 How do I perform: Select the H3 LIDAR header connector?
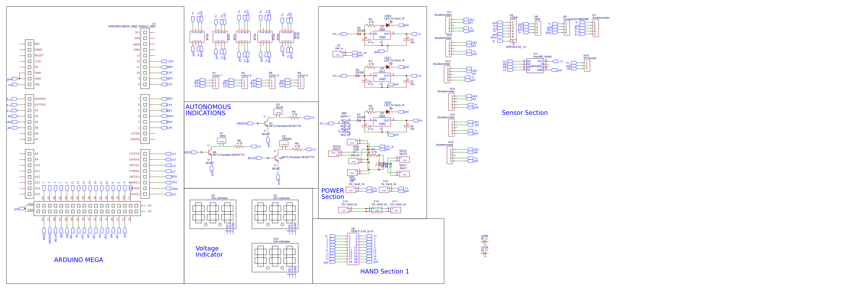pyautogui.click(x=513, y=30)
